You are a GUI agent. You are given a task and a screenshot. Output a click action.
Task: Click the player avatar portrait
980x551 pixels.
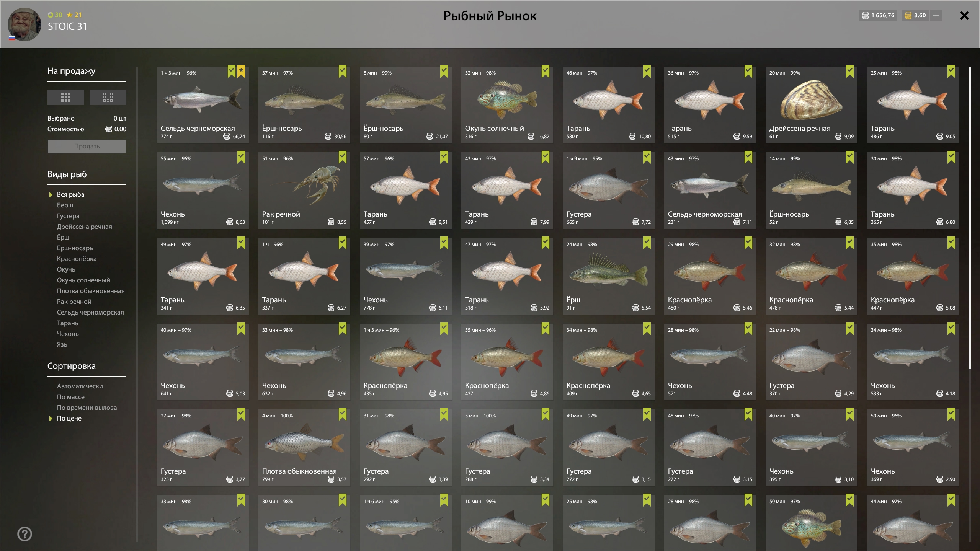point(24,24)
